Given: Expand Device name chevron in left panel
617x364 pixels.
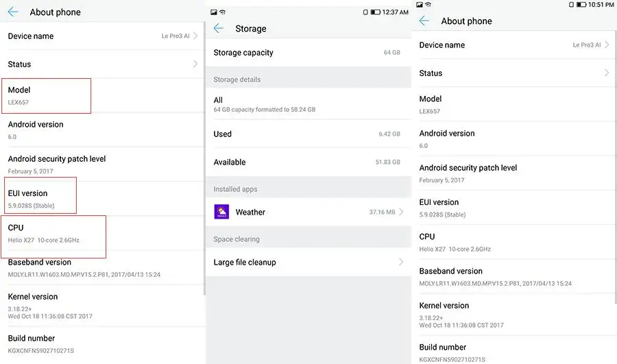Looking at the screenshot, I should point(195,36).
